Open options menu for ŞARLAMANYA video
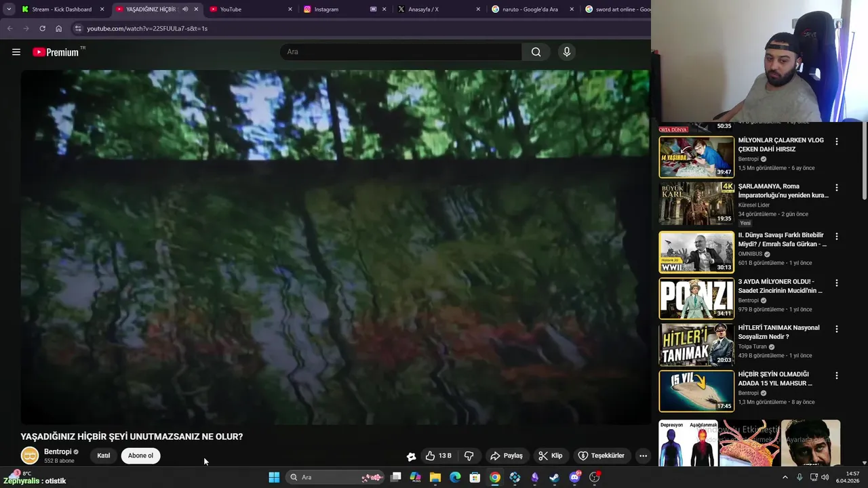 tap(836, 188)
